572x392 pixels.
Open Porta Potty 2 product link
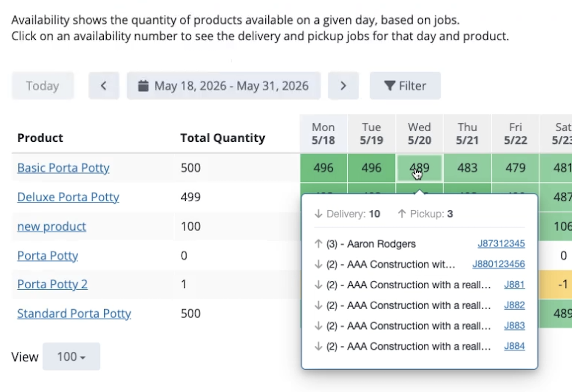pos(52,284)
